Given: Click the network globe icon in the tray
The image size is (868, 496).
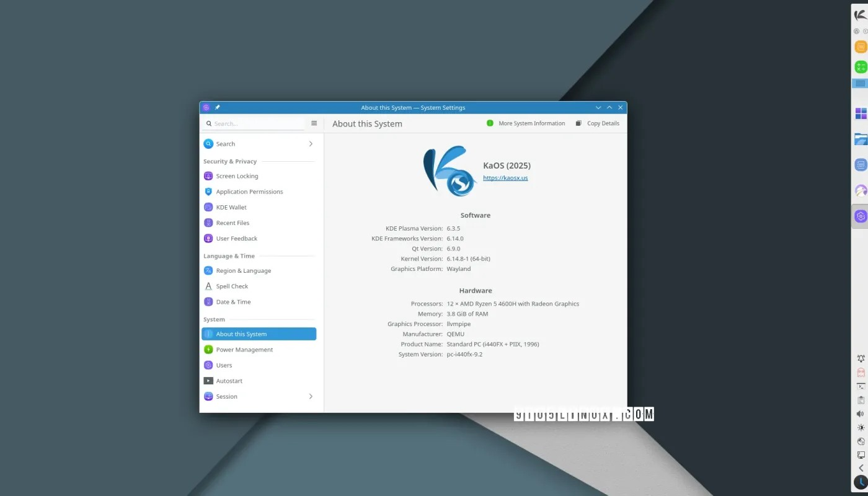Looking at the screenshot, I should [861, 442].
